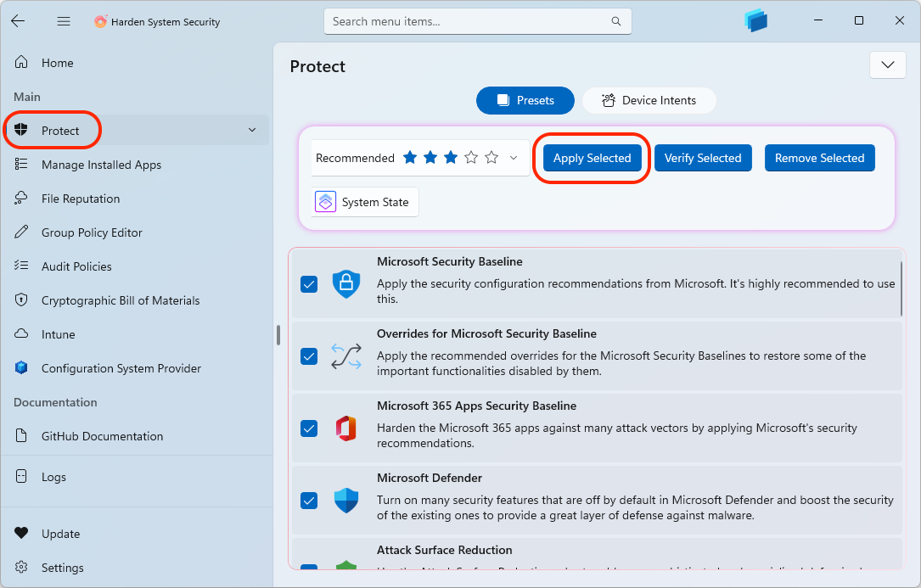Click the Cryptographic Bill of Materials shield icon
The image size is (921, 588).
coord(21,300)
